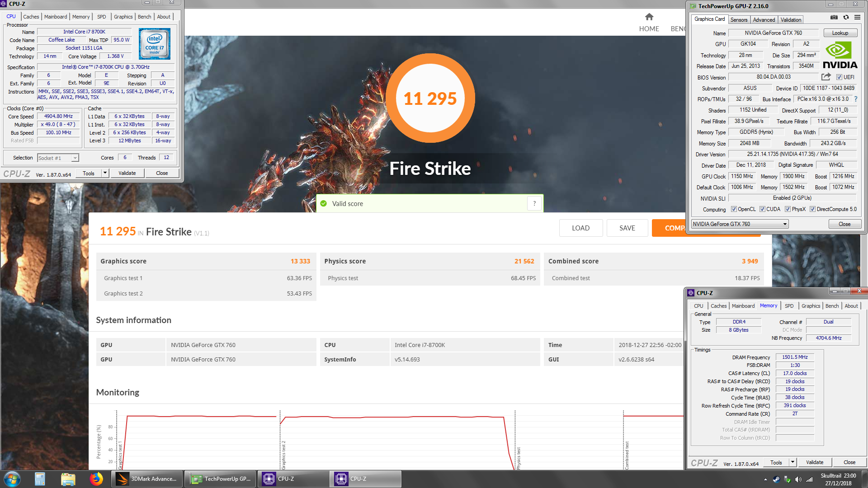This screenshot has height=488, width=868.
Task: Click the Physics score value 21 562
Action: click(x=524, y=261)
